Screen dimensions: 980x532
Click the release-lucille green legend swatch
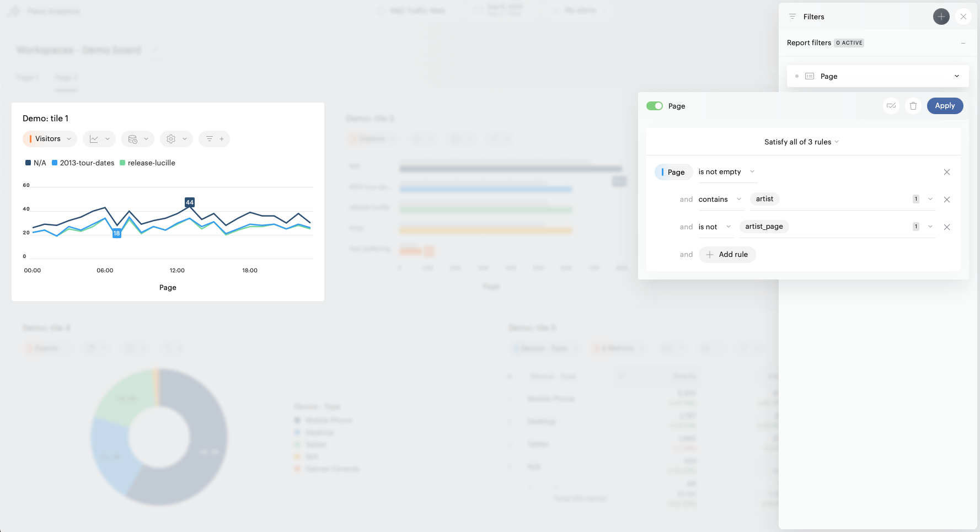point(122,163)
